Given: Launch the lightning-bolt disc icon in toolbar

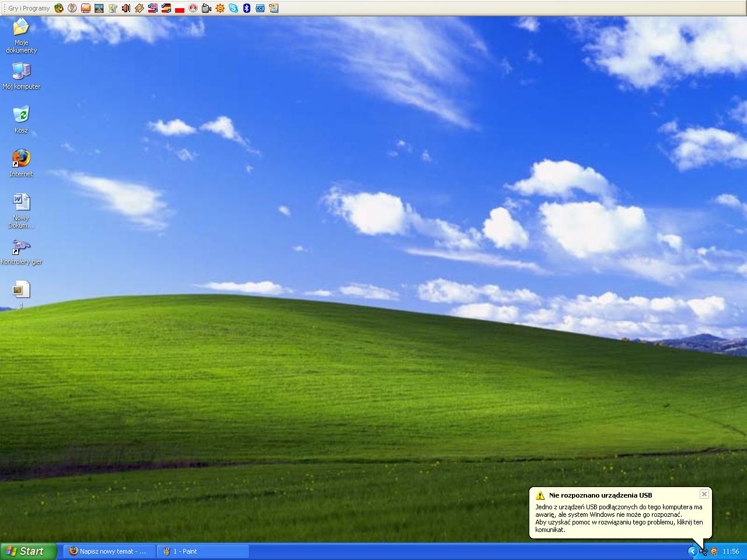Looking at the screenshot, I should tap(72, 8).
